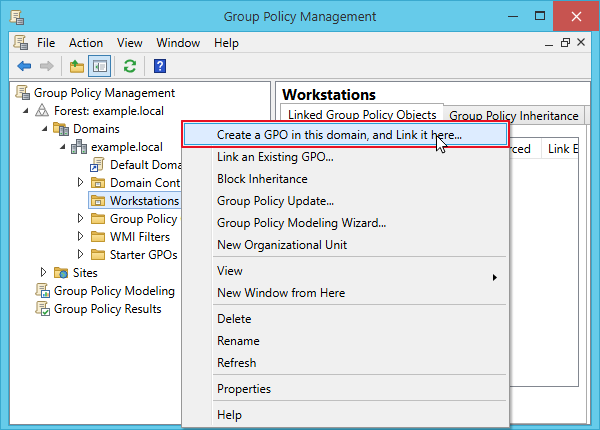This screenshot has height=430, width=600.
Task: Open the File menu
Action: 46,42
